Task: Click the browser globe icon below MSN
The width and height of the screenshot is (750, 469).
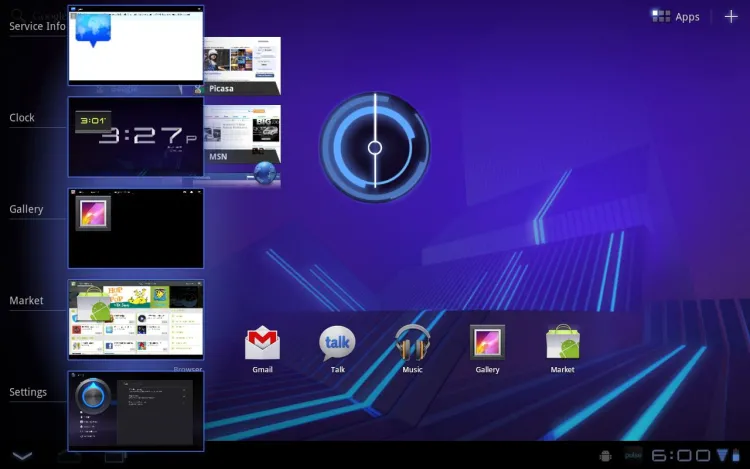Action: [x=264, y=173]
